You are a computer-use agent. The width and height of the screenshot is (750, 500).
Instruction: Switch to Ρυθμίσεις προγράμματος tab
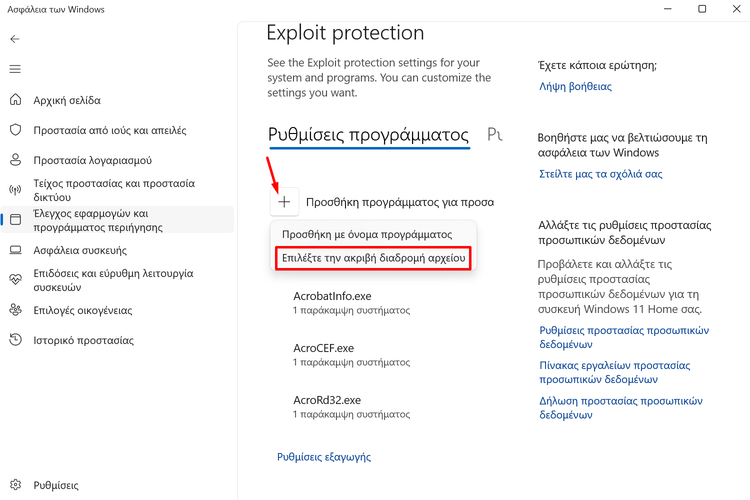369,135
